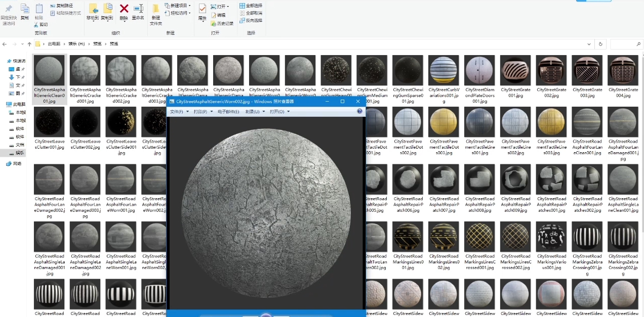644x317 pixels.
Task: Click Select None (全部取消) in ribbon
Action: click(251, 13)
